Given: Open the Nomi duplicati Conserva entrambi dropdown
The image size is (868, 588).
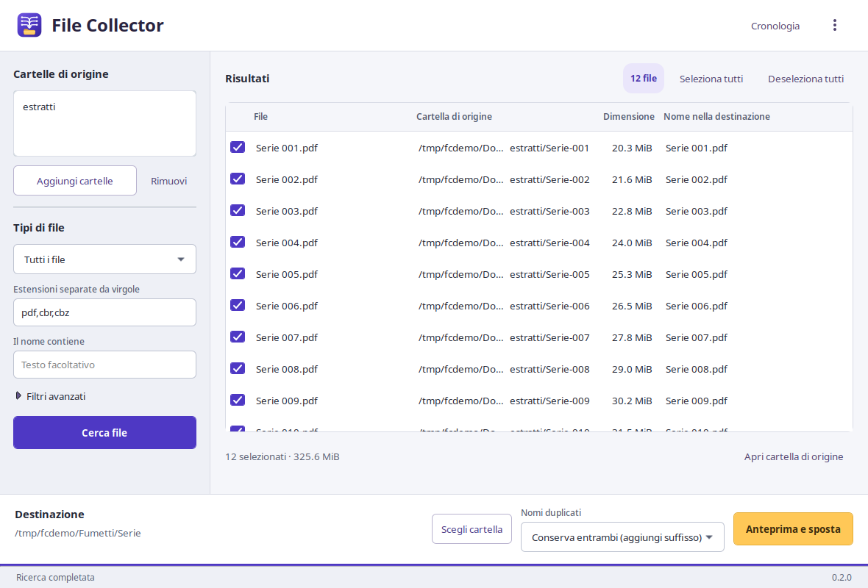Looking at the screenshot, I should [622, 537].
